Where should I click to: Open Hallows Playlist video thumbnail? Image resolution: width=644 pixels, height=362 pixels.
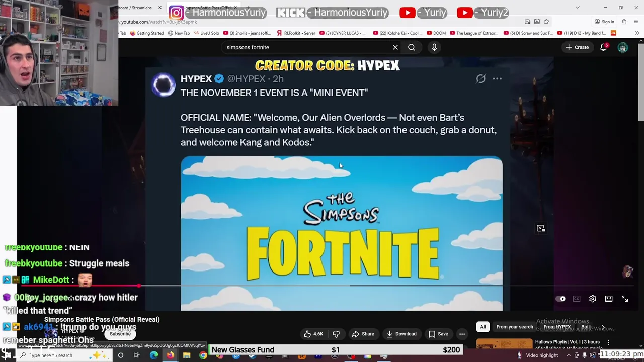click(x=504, y=345)
